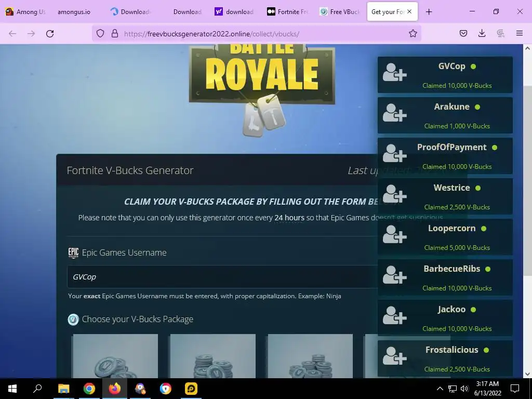Click the V-Bucks coin icon by package heading
Image resolution: width=532 pixels, height=399 pixels.
pyautogui.click(x=73, y=320)
